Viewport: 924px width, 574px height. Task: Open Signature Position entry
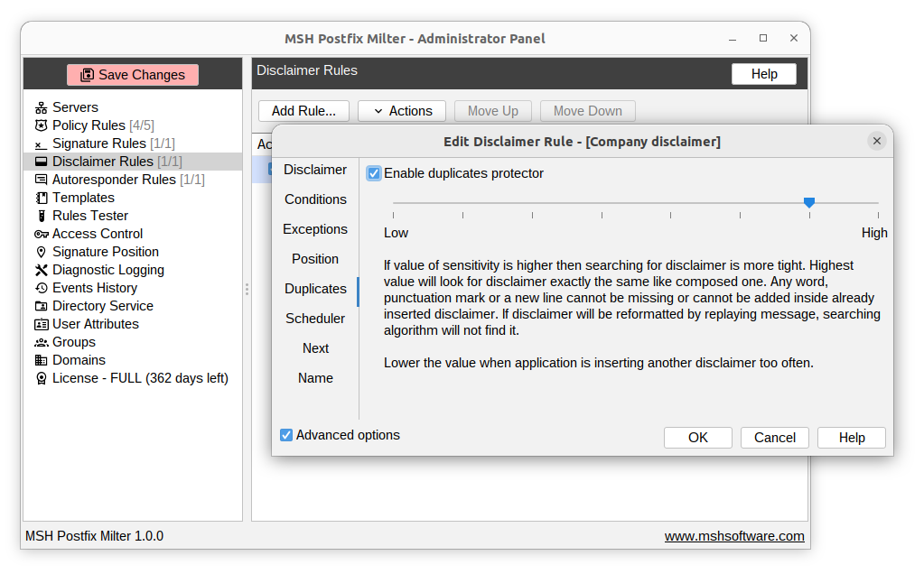(x=133, y=252)
